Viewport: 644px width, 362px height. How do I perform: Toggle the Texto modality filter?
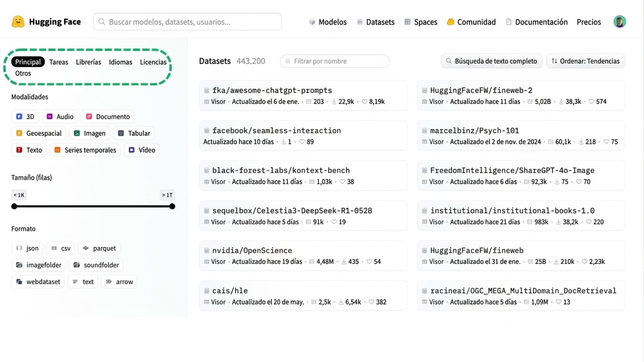pos(29,150)
